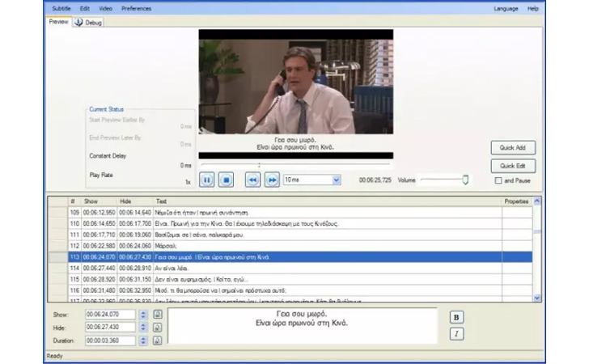Open the Edit menu
The image size is (589, 364).
point(84,8)
